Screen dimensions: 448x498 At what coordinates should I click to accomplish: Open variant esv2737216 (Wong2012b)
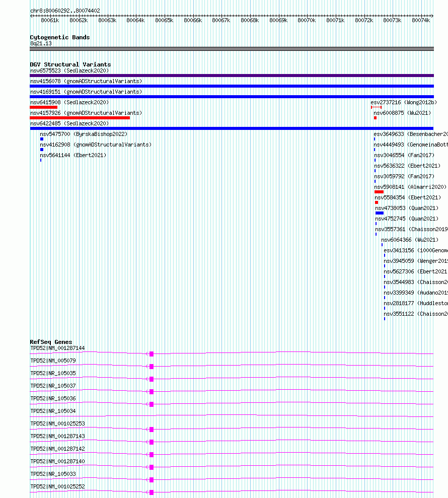coord(404,102)
